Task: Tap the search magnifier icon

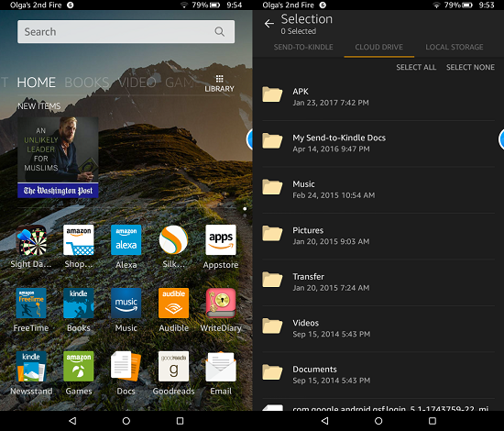Action: coord(220,31)
